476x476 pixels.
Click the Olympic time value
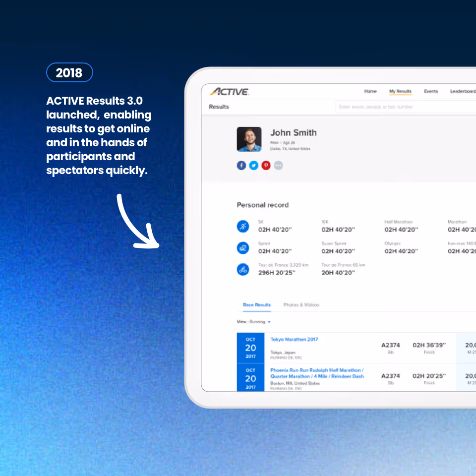[401, 251]
